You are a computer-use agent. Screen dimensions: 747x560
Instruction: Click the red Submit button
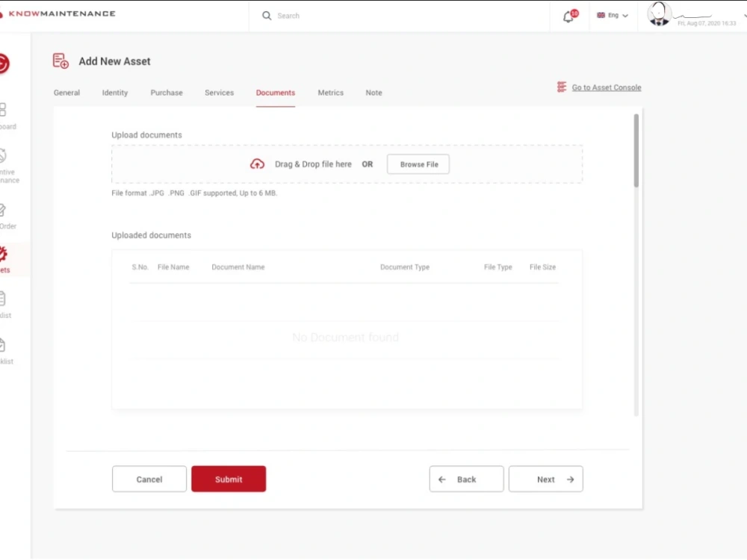(229, 479)
